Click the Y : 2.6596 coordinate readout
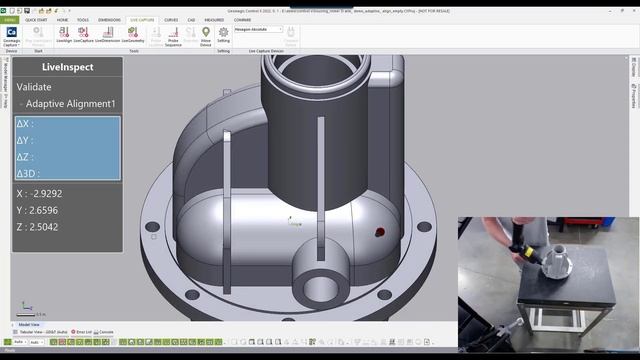 click(x=37, y=210)
